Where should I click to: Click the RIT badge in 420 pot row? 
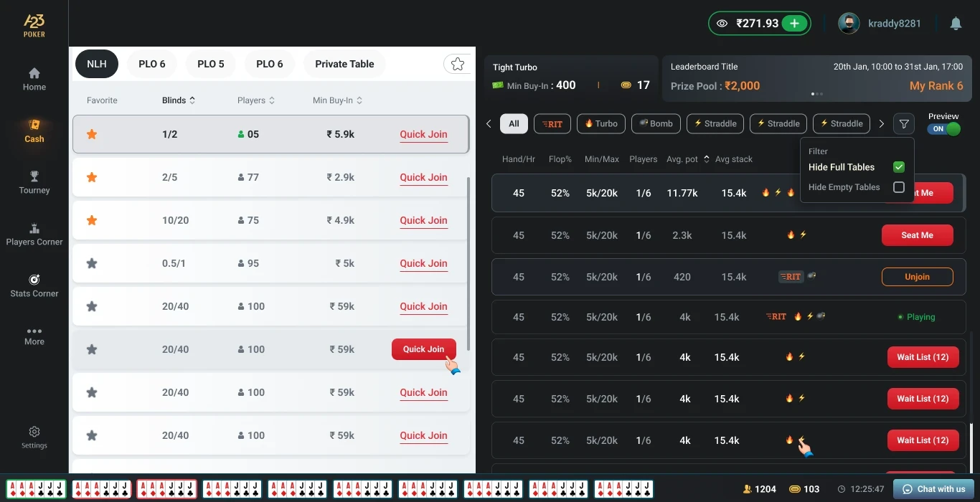[791, 276]
